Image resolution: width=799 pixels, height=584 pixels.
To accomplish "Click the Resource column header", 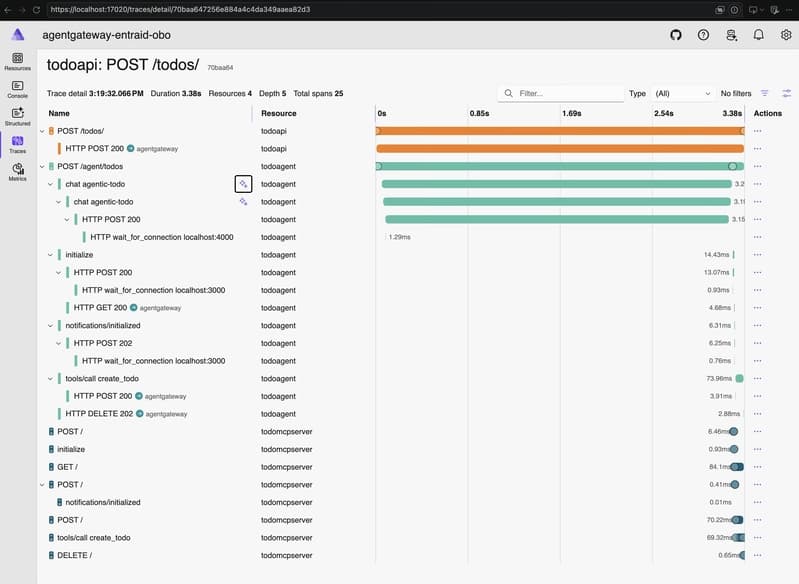I will coord(279,113).
